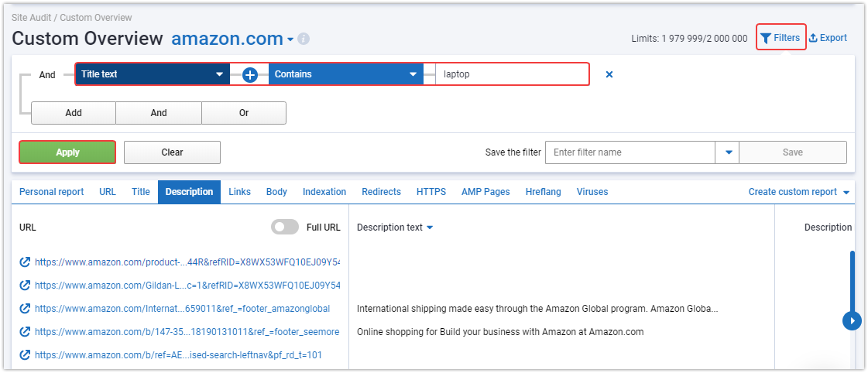Open the HTTPS tab
The image size is (868, 373).
click(x=431, y=191)
